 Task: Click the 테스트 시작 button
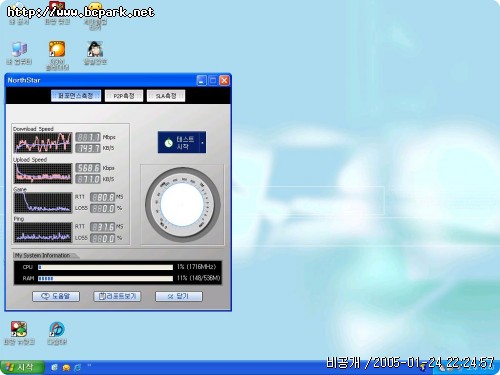coord(182,142)
